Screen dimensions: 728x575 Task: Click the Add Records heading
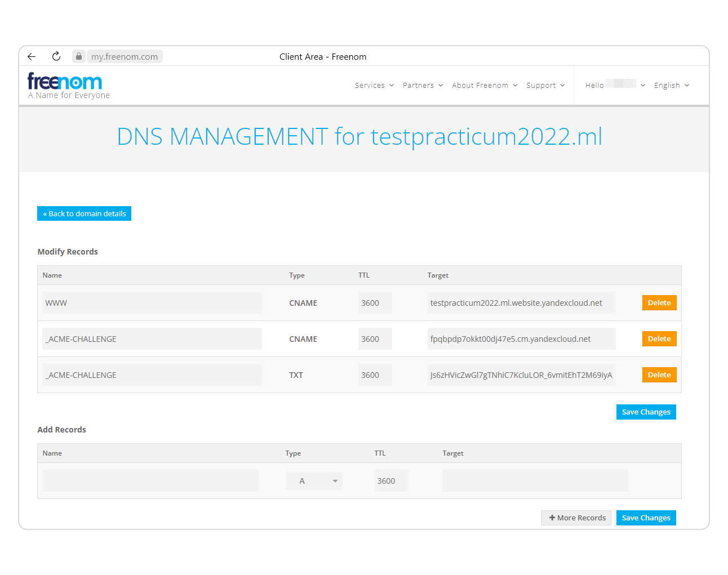61,430
